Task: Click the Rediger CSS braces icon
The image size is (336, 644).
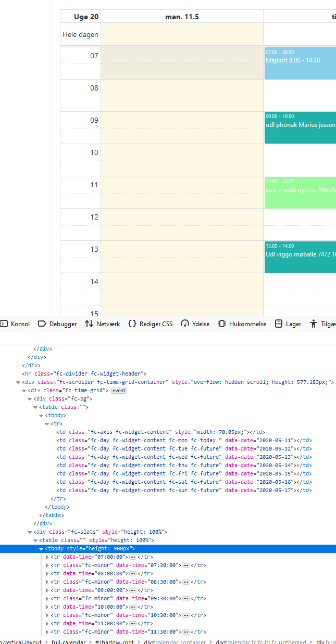Action: pos(132,324)
